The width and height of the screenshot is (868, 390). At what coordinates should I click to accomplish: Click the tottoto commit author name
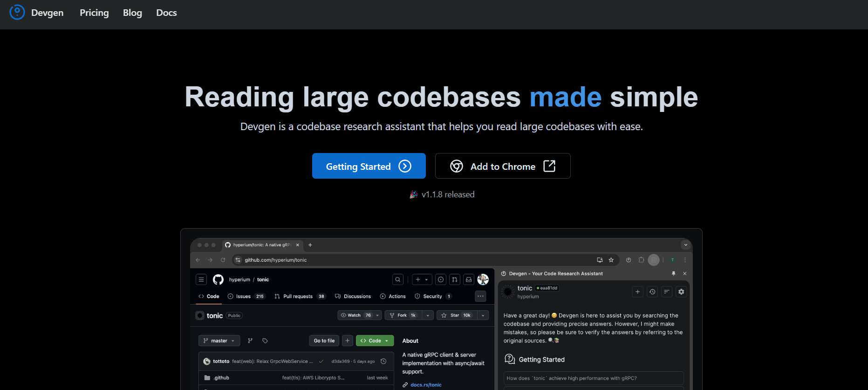click(221, 361)
